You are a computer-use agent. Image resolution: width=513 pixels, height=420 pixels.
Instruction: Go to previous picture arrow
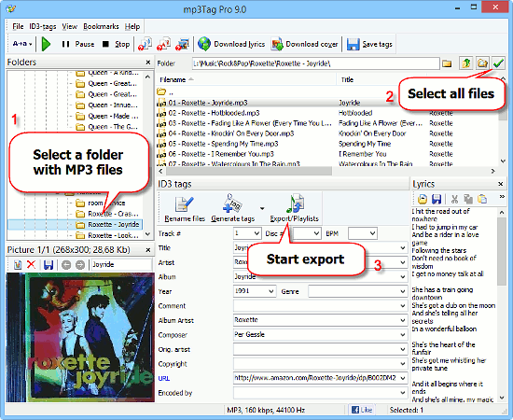coord(66,264)
